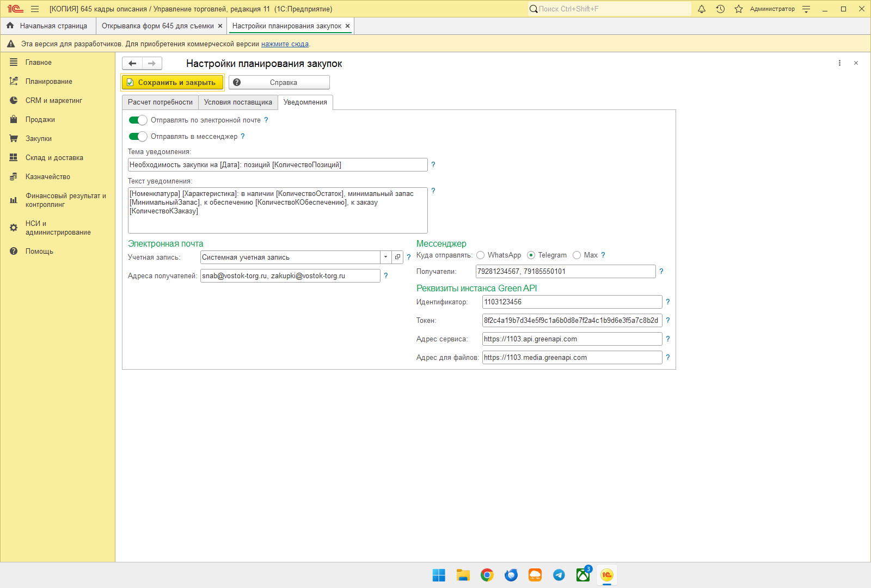Viewport: 871px width, 588px height.
Task: Toggle Отправлять по электронной почте switch
Action: [138, 120]
